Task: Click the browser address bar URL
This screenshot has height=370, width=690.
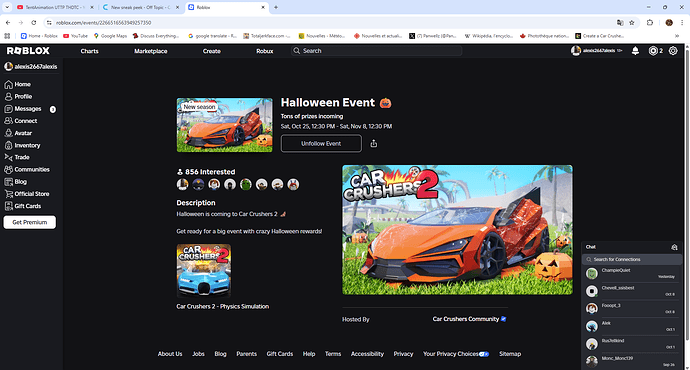Action: [x=103, y=22]
